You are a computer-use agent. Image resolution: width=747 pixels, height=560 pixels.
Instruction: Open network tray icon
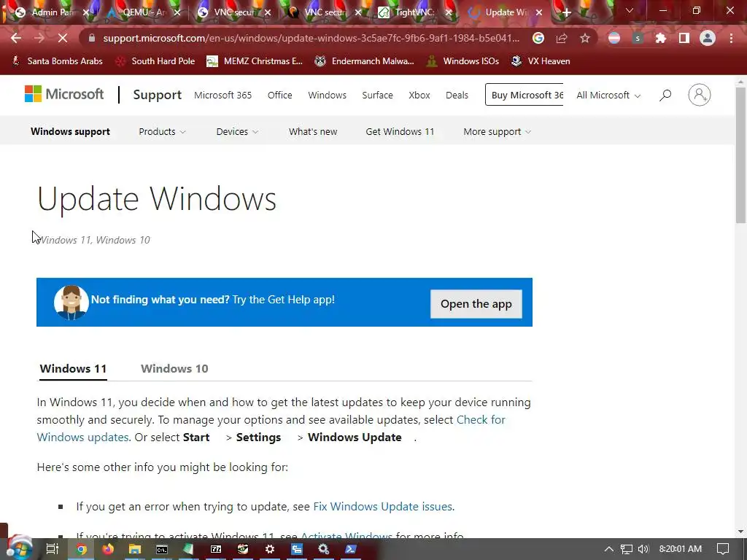pos(627,549)
